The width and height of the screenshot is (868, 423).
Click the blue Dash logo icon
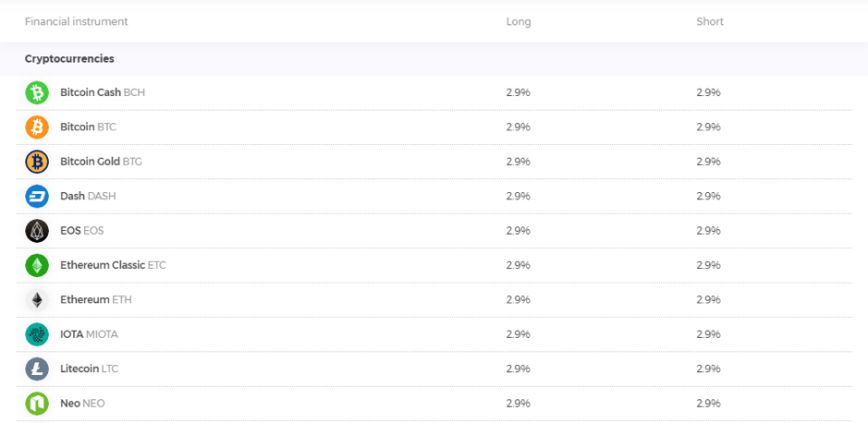(x=37, y=197)
